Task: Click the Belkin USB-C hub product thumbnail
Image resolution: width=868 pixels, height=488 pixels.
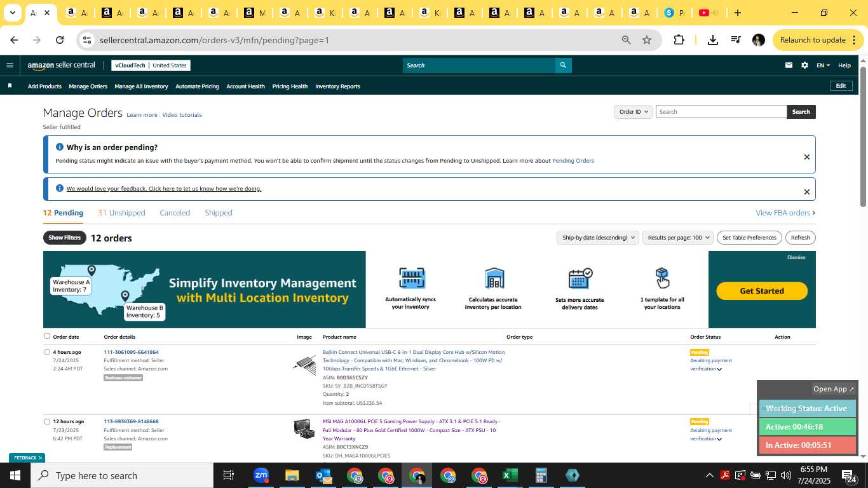Action: coord(304,364)
